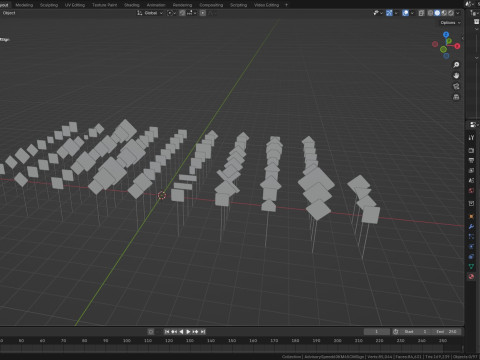
Task: Open the Modifiers wrench properties tab
Action: [x=471, y=227]
